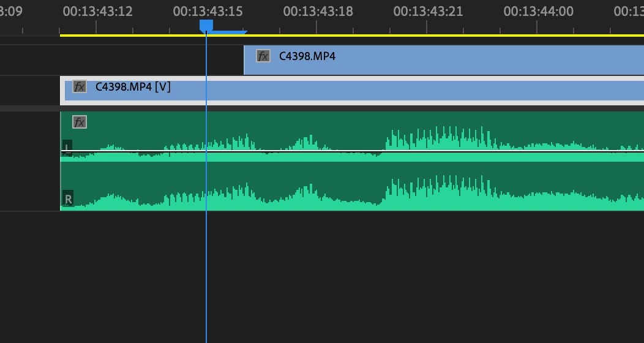Click ruler at timecode 00:13:43:15

coord(208,12)
